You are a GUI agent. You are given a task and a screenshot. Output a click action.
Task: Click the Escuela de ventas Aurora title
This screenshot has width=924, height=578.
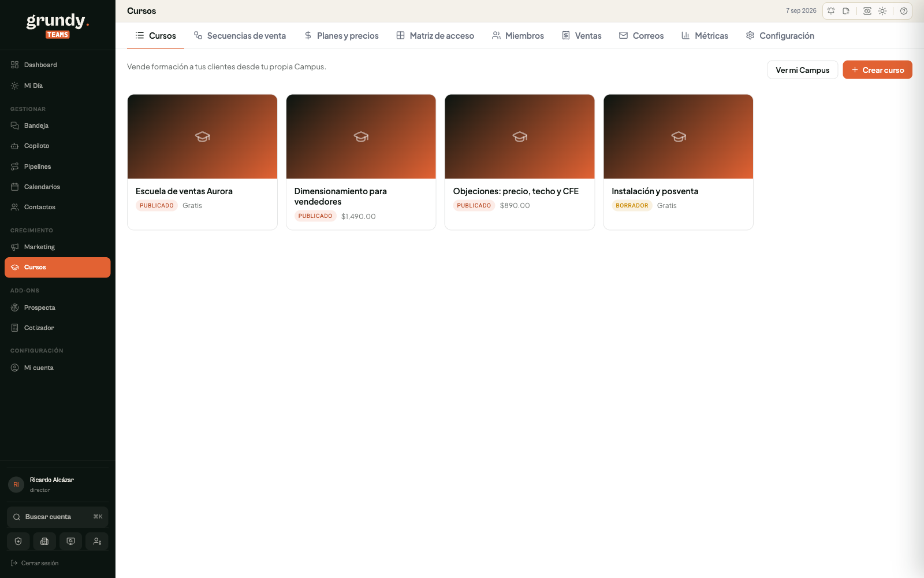(184, 191)
